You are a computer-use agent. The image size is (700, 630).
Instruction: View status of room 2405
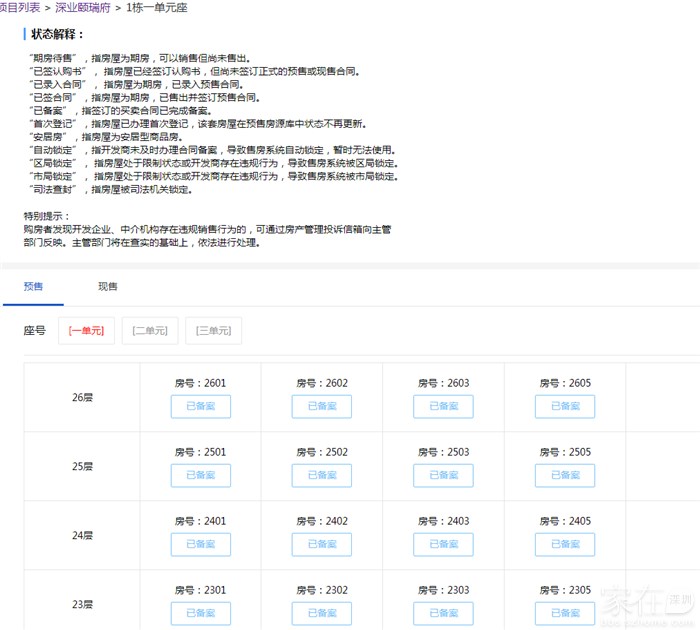tap(565, 544)
